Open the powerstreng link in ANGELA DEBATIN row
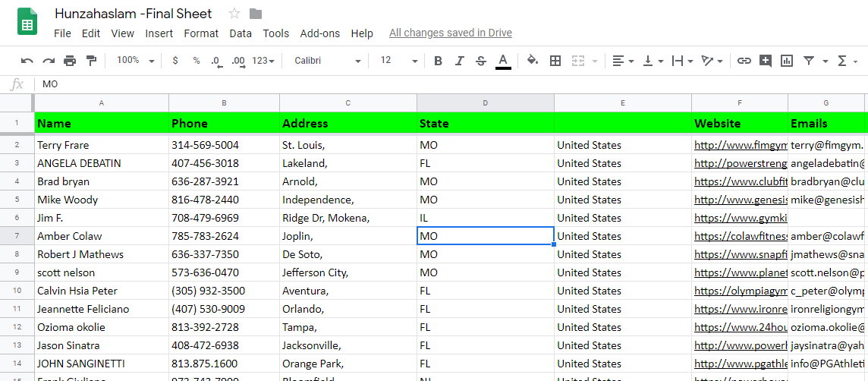 click(x=740, y=163)
